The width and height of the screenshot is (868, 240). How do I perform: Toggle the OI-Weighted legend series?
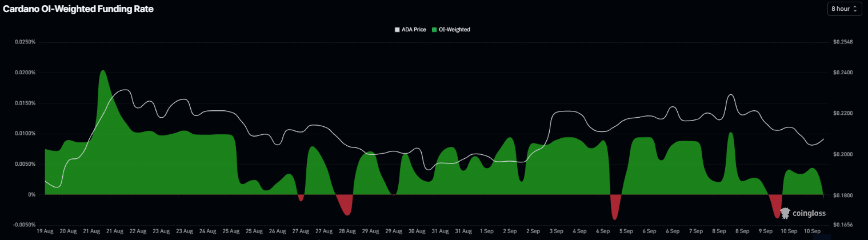451,29
